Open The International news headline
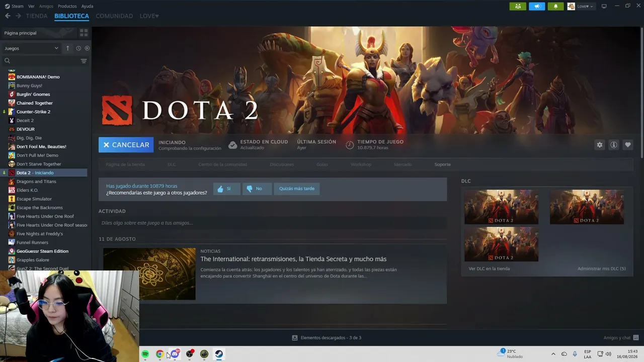The height and width of the screenshot is (362, 644). click(293, 259)
